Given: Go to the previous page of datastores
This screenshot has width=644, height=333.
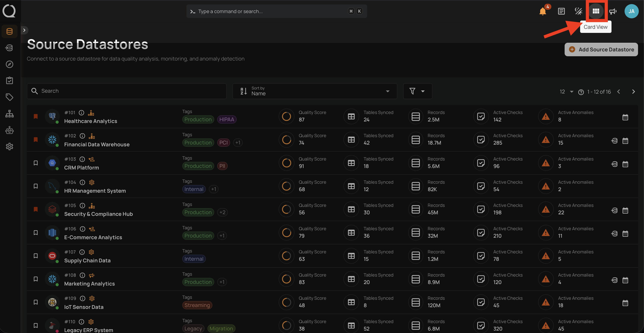Looking at the screenshot, I should click(x=619, y=92).
